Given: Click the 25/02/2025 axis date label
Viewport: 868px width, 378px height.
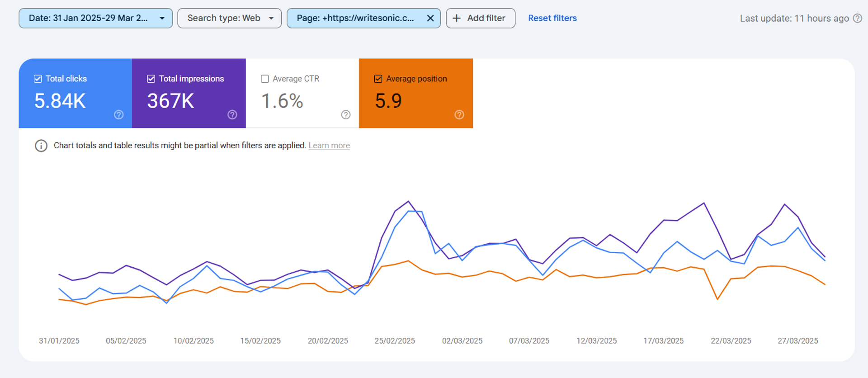Looking at the screenshot, I should (395, 341).
